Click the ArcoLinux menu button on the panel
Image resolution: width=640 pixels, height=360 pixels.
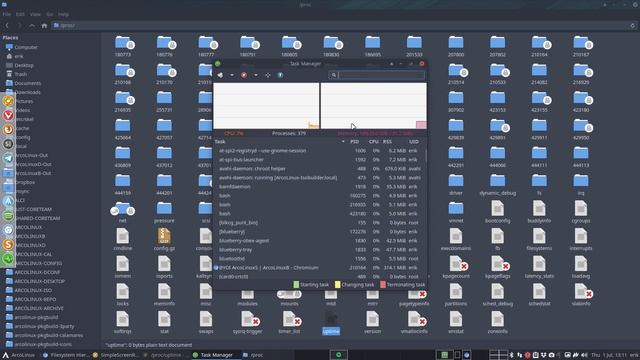[x=19, y=355]
